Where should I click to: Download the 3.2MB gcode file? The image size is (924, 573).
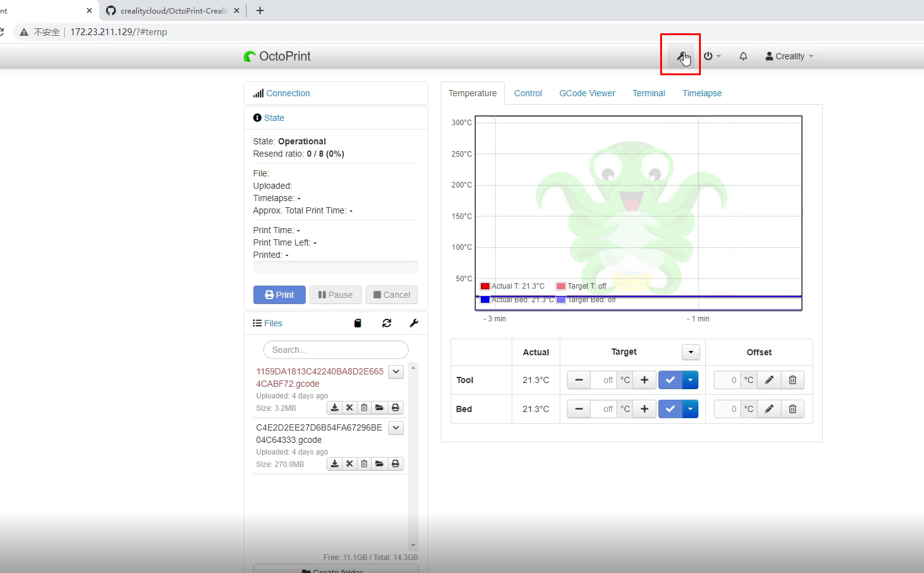pyautogui.click(x=335, y=408)
